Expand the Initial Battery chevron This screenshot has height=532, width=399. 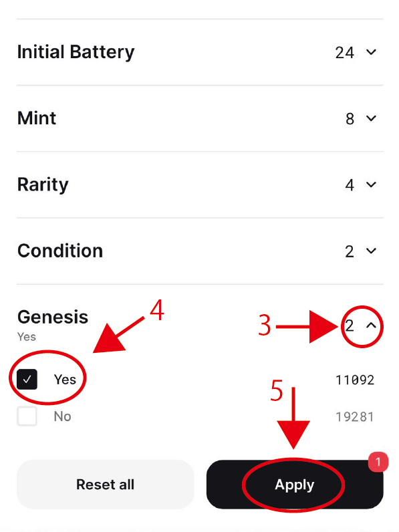click(371, 52)
